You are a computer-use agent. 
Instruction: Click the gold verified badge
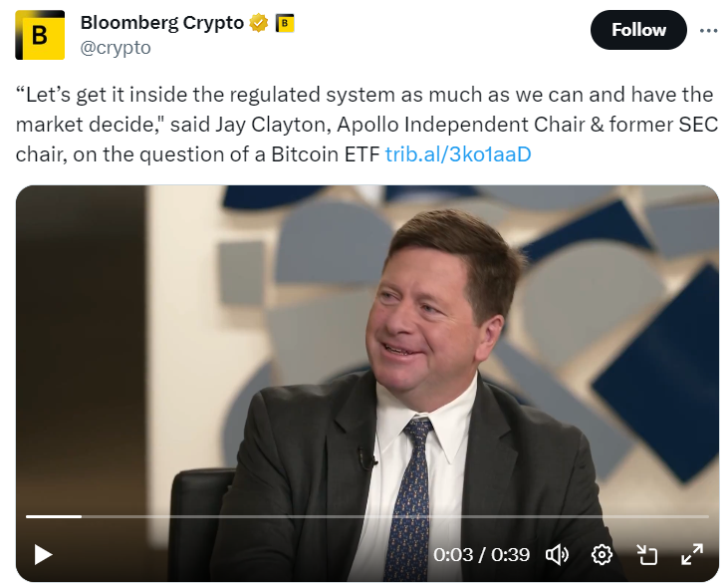(x=259, y=23)
